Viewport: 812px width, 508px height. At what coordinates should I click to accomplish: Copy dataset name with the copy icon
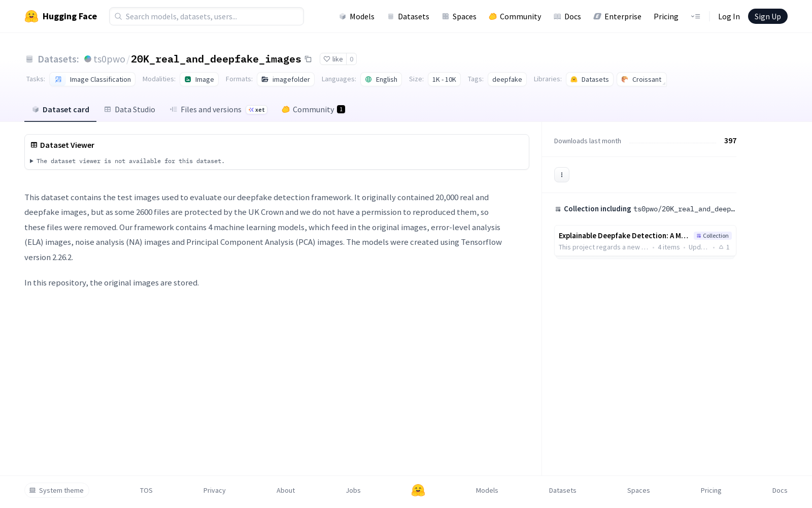[x=308, y=59]
